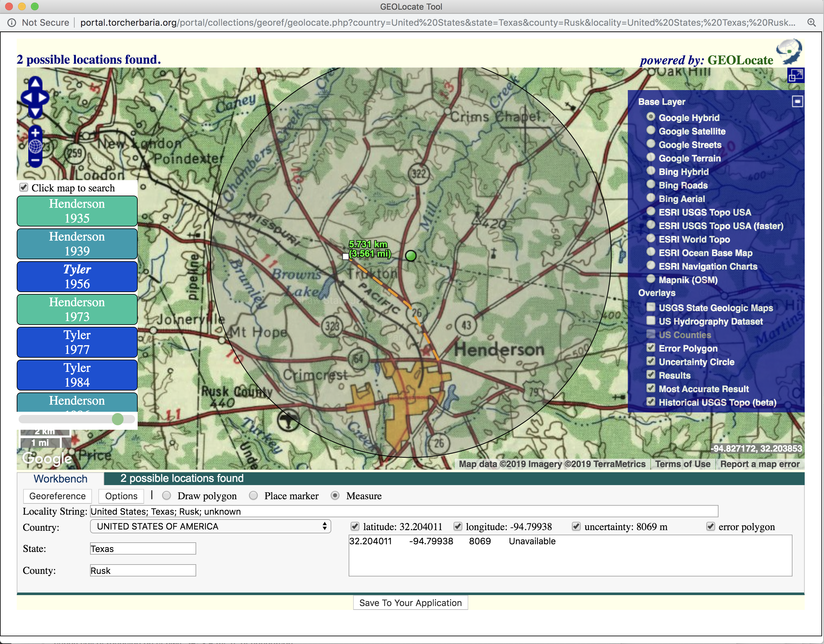The height and width of the screenshot is (644, 824).
Task: Select Place marker mode
Action: tap(253, 496)
